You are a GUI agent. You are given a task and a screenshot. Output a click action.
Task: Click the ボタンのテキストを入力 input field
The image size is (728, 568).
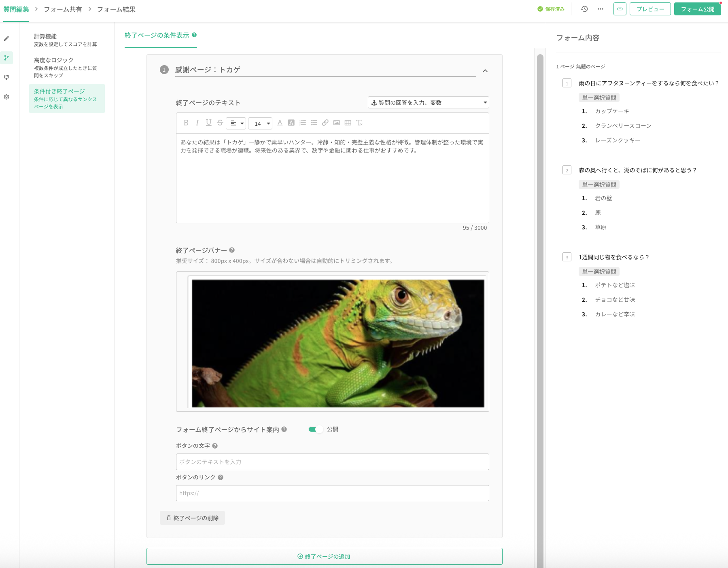pyautogui.click(x=333, y=462)
